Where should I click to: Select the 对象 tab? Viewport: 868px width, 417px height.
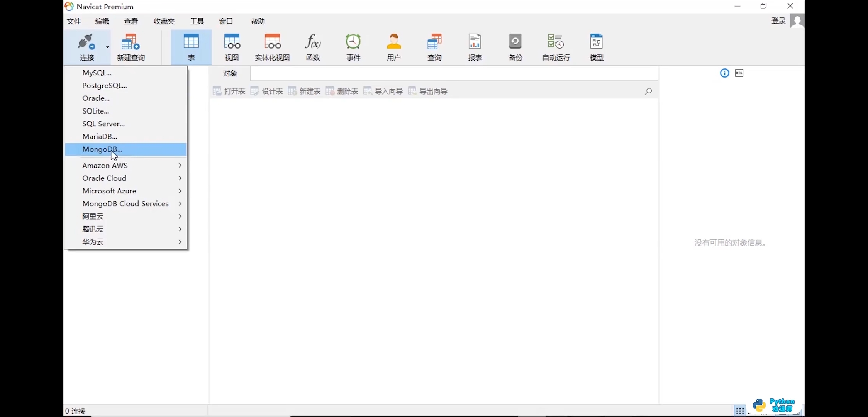pyautogui.click(x=230, y=73)
